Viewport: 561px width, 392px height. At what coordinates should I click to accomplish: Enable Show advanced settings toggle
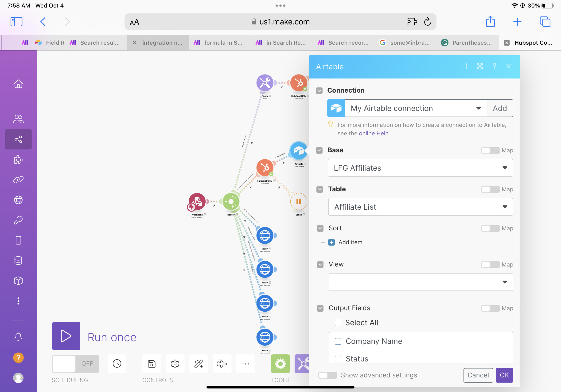click(x=327, y=375)
